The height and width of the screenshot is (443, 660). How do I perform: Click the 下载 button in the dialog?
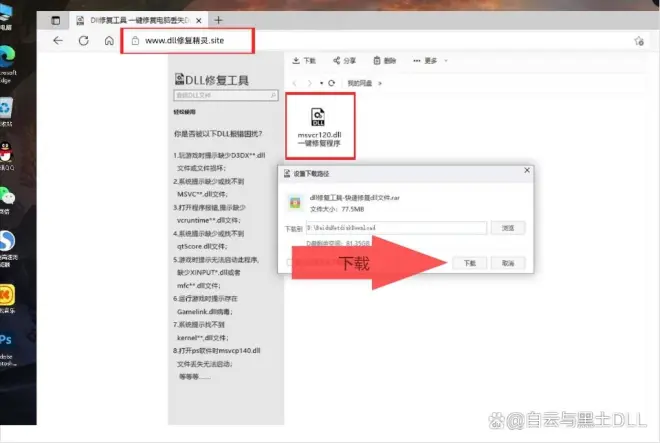[x=470, y=262]
